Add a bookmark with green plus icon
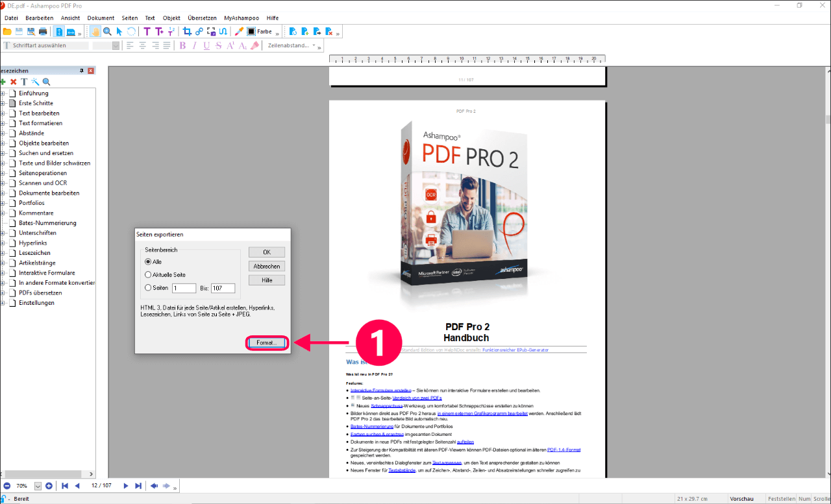 point(3,82)
